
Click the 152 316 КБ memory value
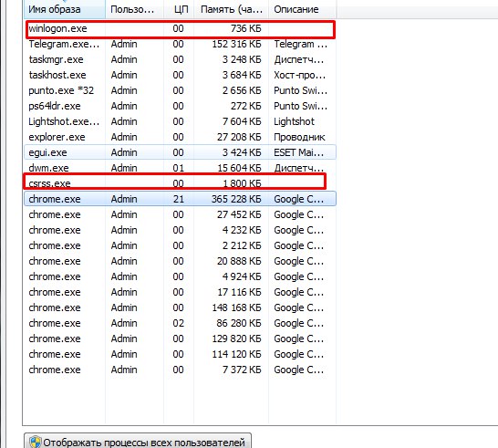(236, 44)
